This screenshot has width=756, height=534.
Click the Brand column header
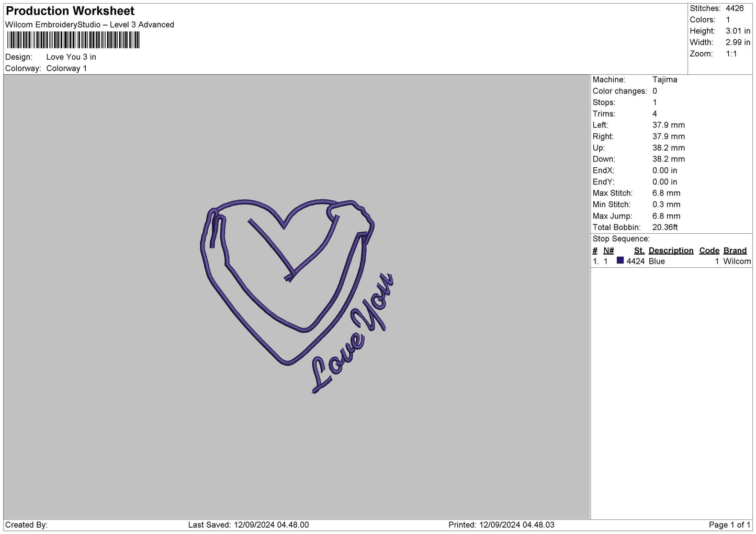pyautogui.click(x=735, y=251)
